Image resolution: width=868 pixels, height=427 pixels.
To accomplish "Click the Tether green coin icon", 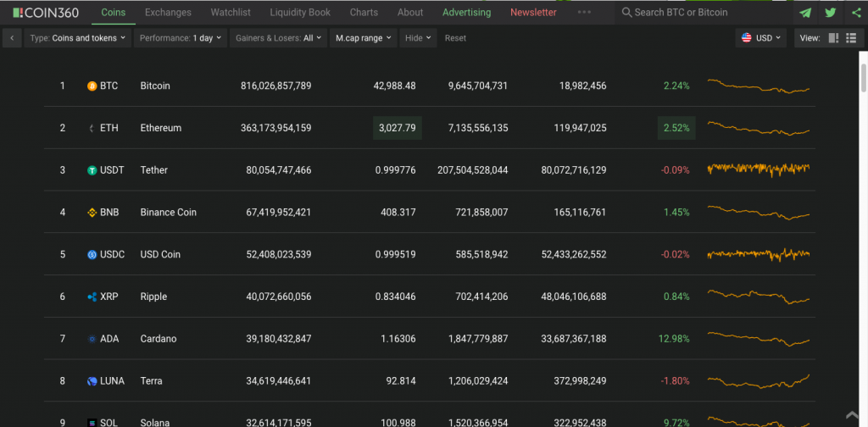I will 92,170.
